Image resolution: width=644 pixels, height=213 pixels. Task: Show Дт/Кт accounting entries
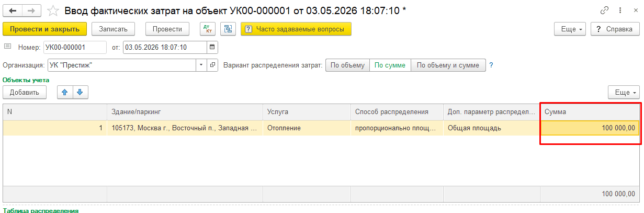coord(208,29)
